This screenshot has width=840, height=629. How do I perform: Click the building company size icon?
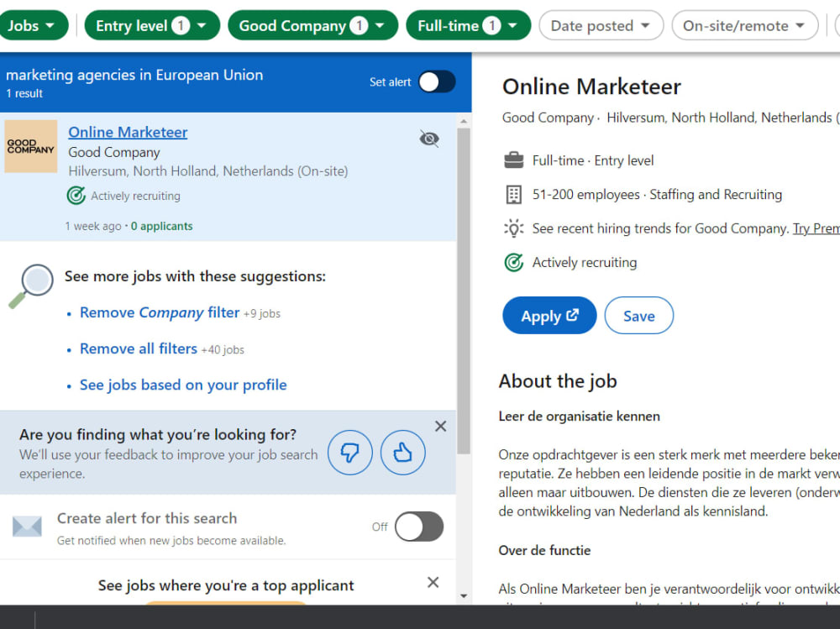pyautogui.click(x=514, y=195)
